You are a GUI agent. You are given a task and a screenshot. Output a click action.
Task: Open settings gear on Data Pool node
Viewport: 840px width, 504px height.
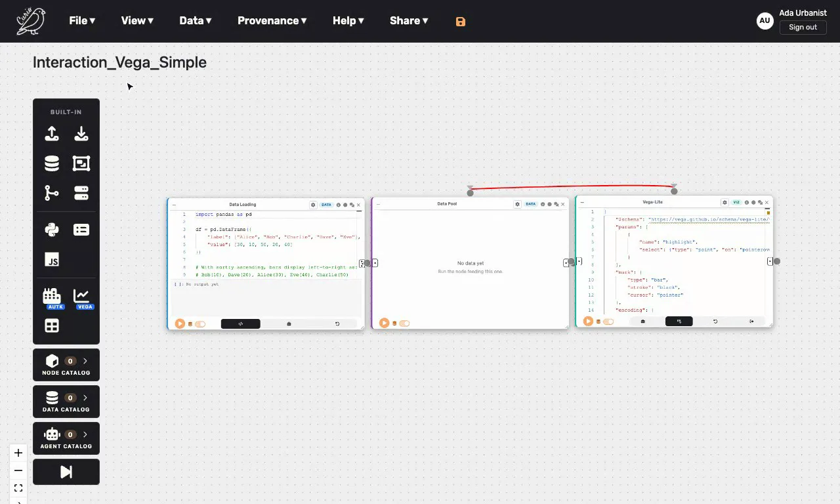coord(517,204)
